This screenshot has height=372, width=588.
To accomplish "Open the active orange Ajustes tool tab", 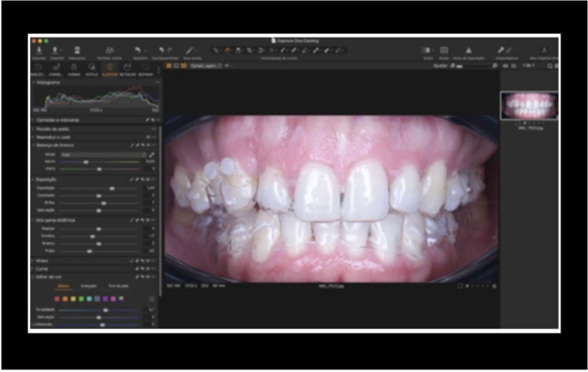I will click(110, 70).
